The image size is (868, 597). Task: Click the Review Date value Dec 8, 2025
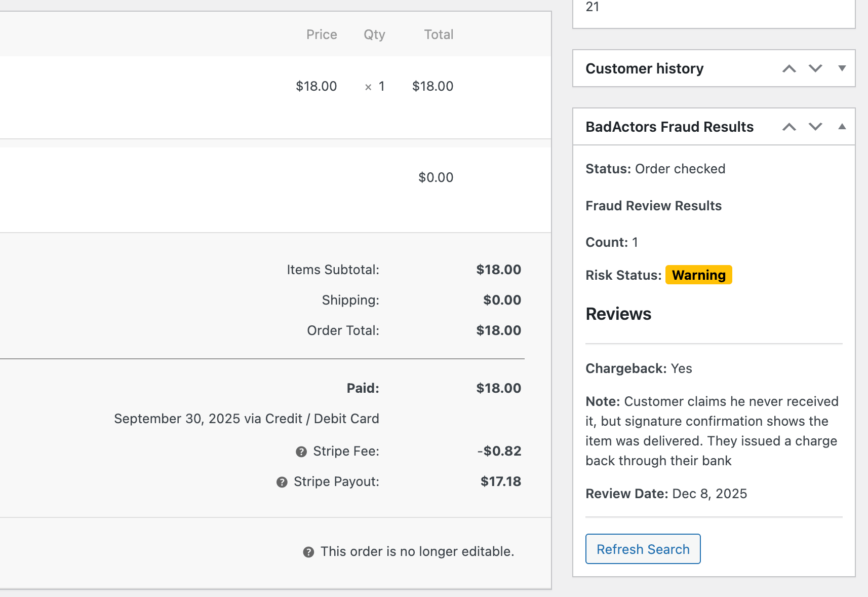[709, 493]
